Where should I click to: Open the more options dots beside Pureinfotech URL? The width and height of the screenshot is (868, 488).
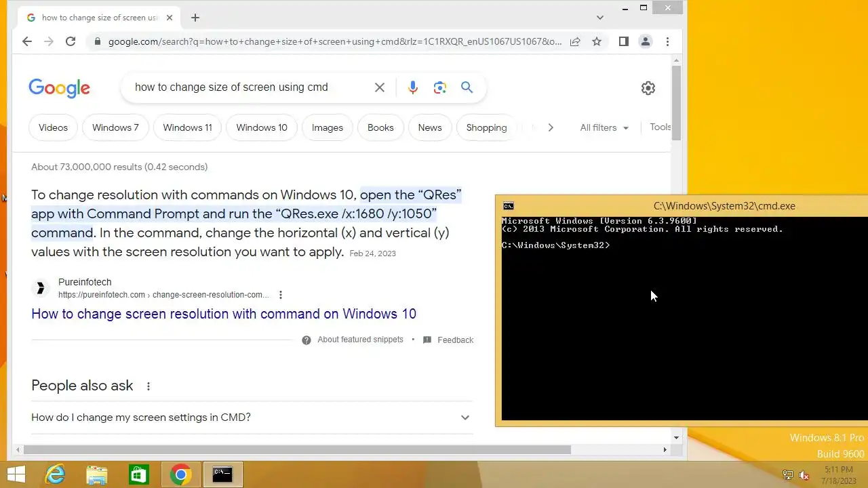click(x=281, y=295)
